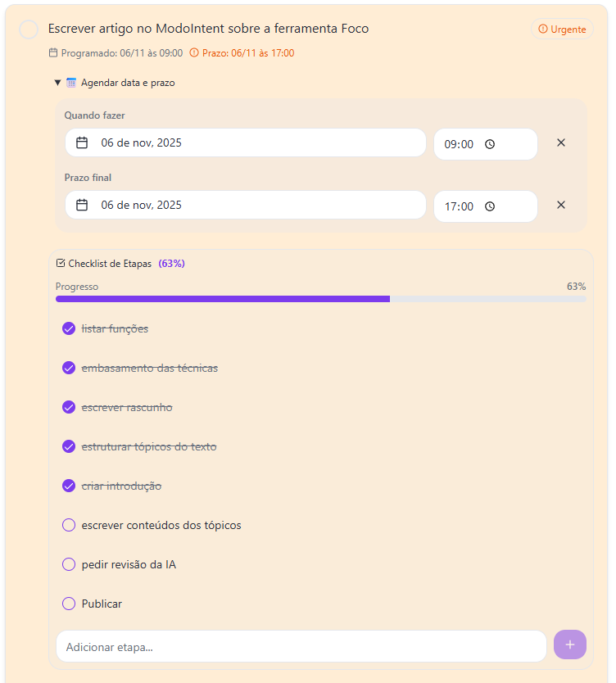Click the 'Adicionar etapa...' input field
The image size is (616, 683).
301,646
